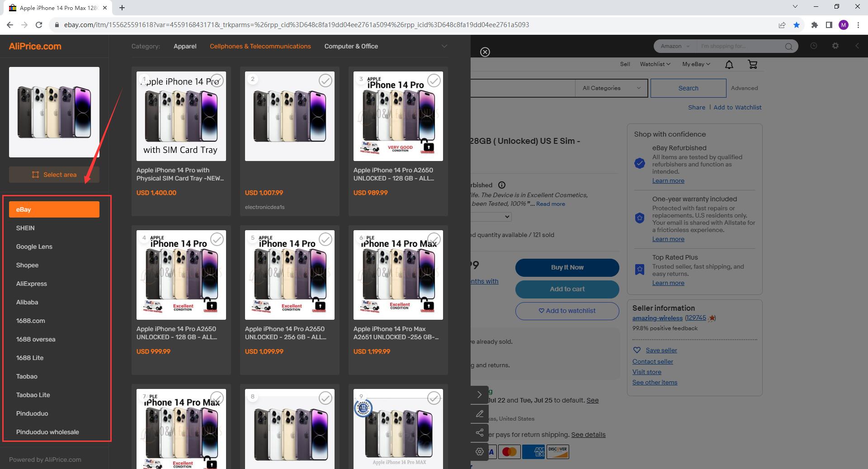Tick the checkmark on result 7
The image size is (868, 469).
pyautogui.click(x=217, y=398)
